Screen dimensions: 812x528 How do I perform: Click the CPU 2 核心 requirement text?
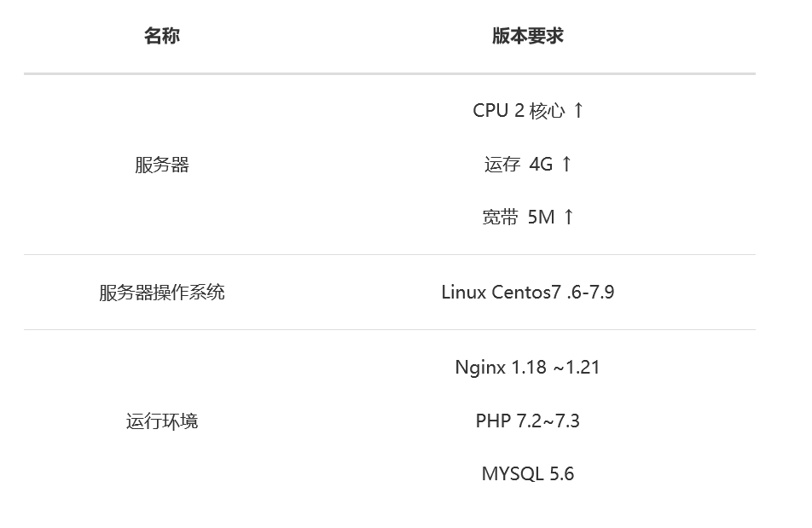point(519,110)
